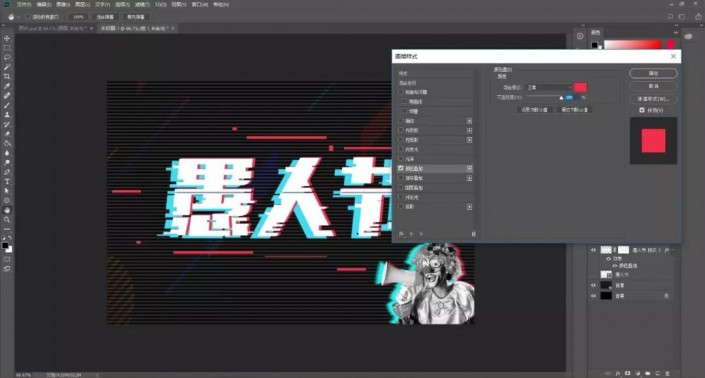The width and height of the screenshot is (705, 378).
Task: Open Color panel menu icon
Action: pyautogui.click(x=675, y=32)
